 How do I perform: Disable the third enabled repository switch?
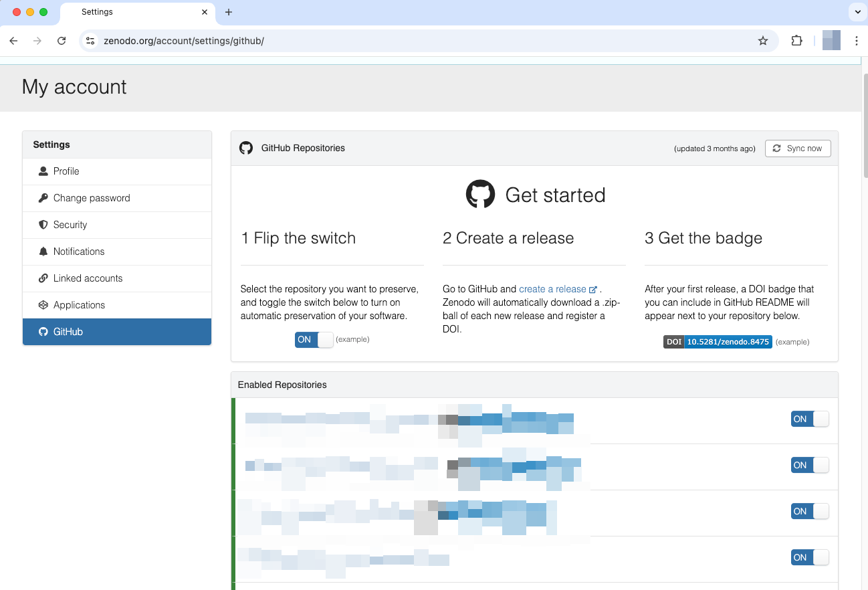pos(809,511)
